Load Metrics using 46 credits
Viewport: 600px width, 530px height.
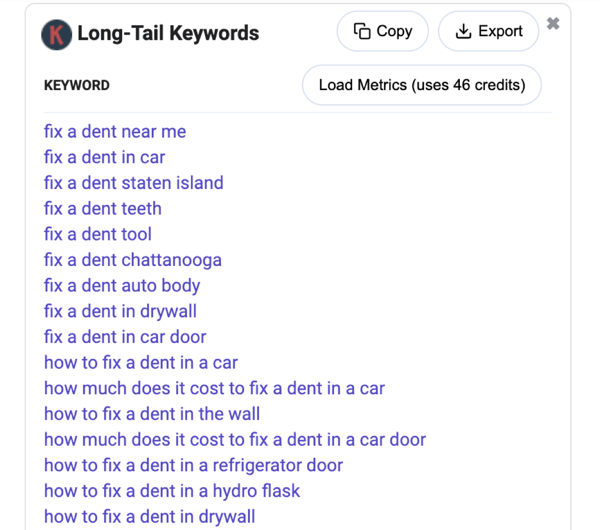pos(422,85)
